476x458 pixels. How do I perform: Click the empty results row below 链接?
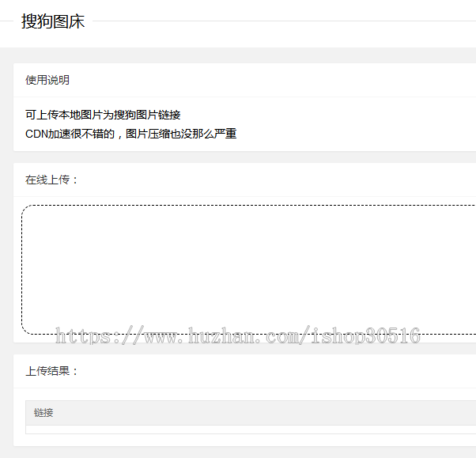tap(251, 430)
